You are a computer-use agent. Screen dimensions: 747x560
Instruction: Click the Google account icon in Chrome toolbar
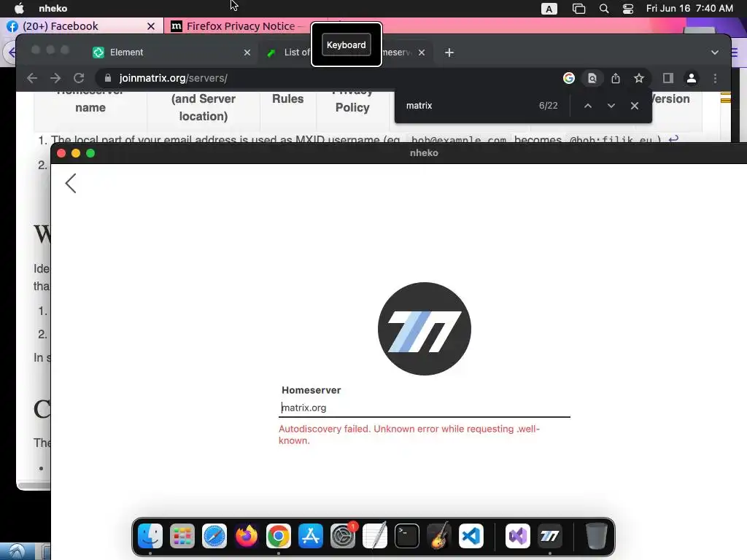click(569, 78)
